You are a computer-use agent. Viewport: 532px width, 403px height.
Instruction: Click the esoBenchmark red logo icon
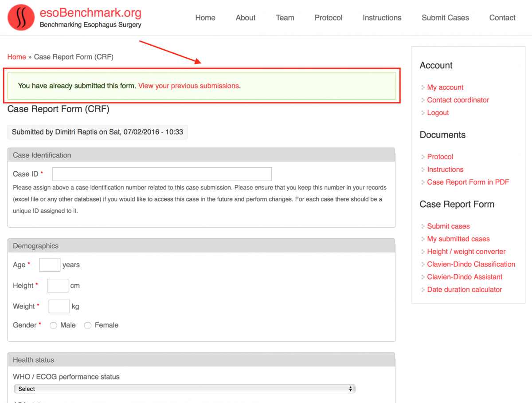click(21, 18)
